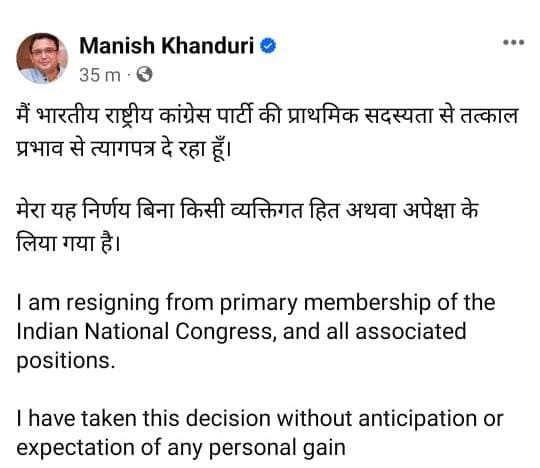Click the Hindi word कांग्रेस
This screenshot has height=468, width=540.
click(x=185, y=116)
